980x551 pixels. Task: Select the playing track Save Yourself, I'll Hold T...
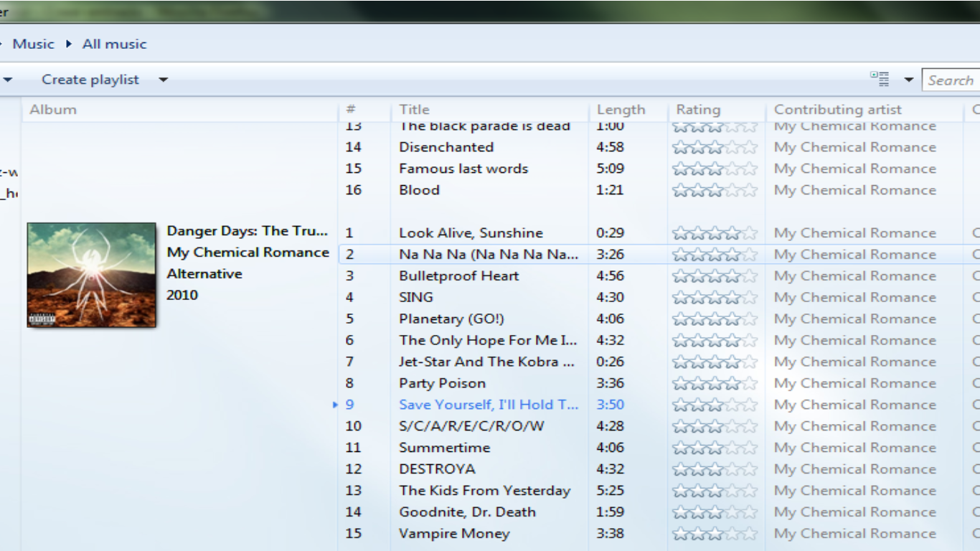point(489,405)
